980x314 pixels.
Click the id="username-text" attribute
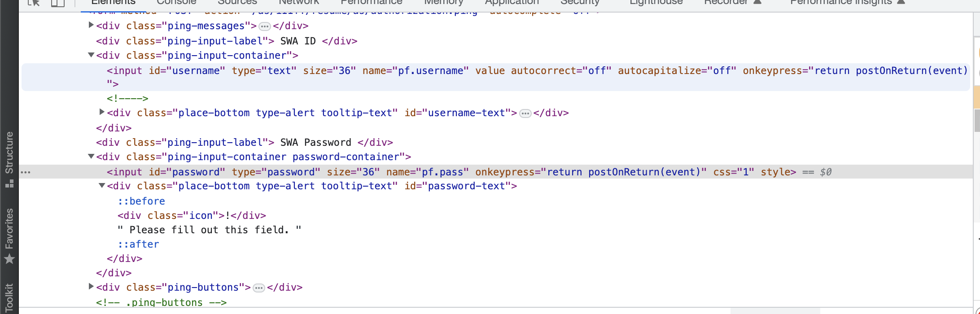point(458,113)
